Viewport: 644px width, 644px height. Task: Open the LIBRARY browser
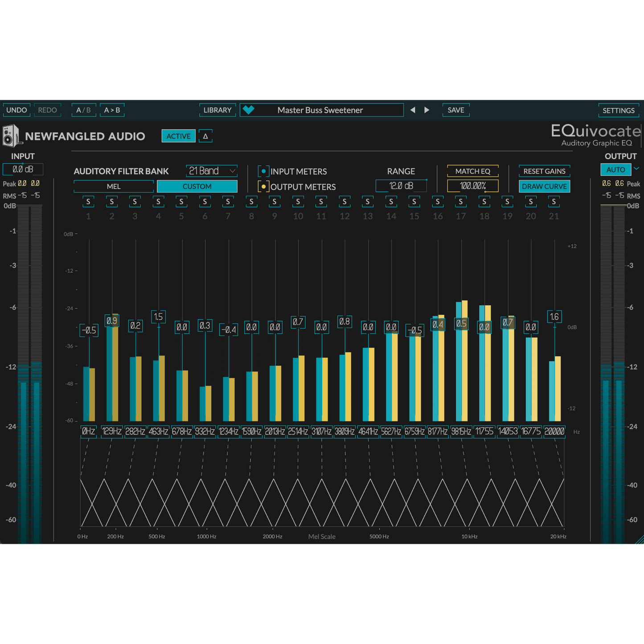(x=217, y=110)
